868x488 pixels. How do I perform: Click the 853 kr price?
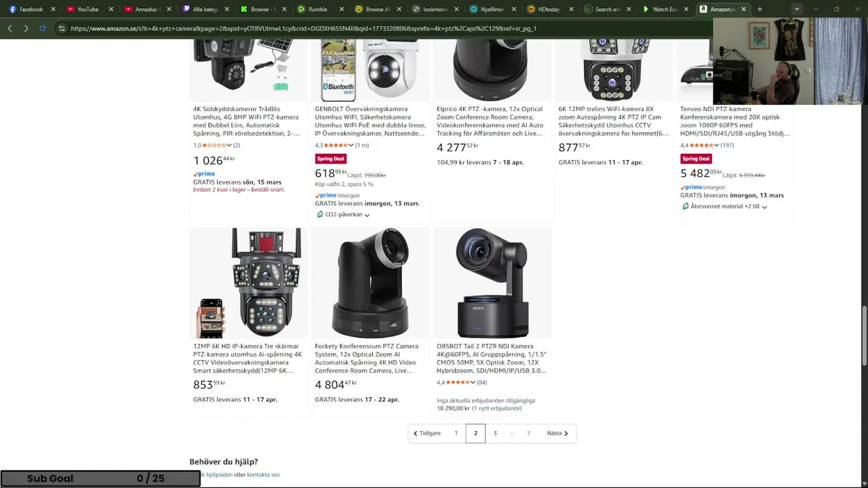(209, 384)
